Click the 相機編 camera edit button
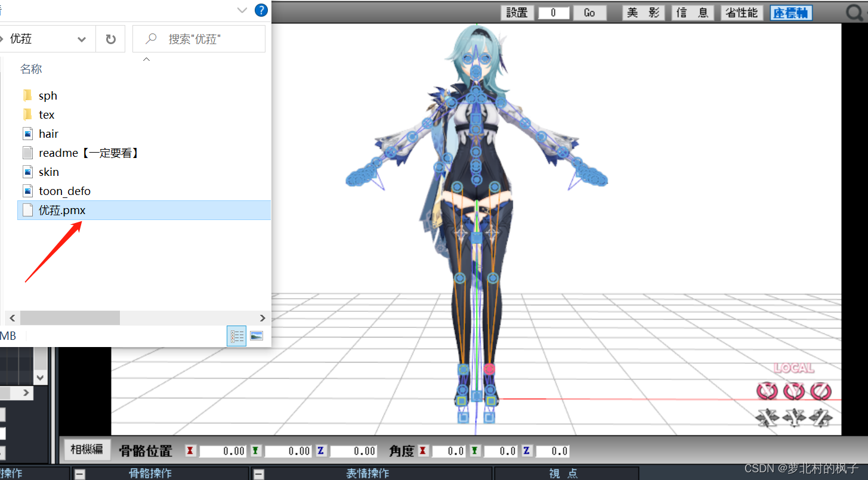868x480 pixels. tap(87, 450)
